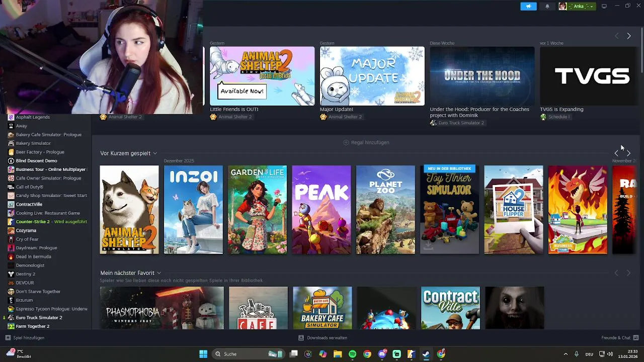Click the Call of Duty icon in the game list
The width and height of the screenshot is (644, 362).
pyautogui.click(x=11, y=187)
